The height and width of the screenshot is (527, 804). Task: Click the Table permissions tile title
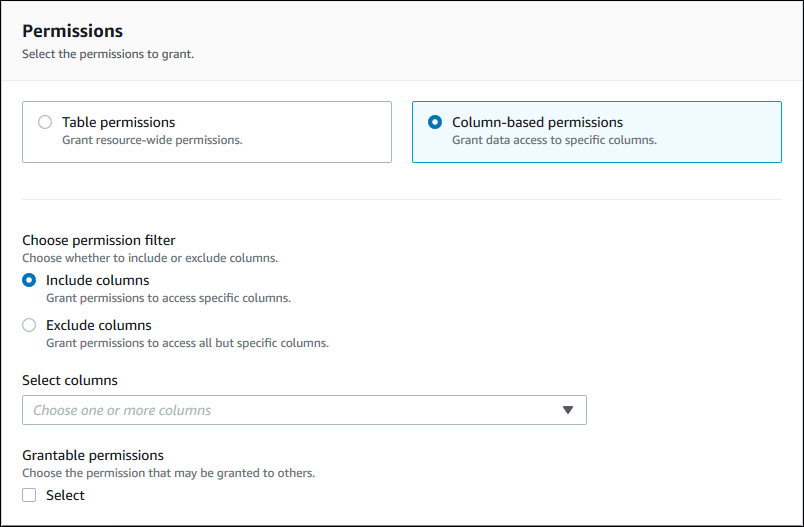118,123
